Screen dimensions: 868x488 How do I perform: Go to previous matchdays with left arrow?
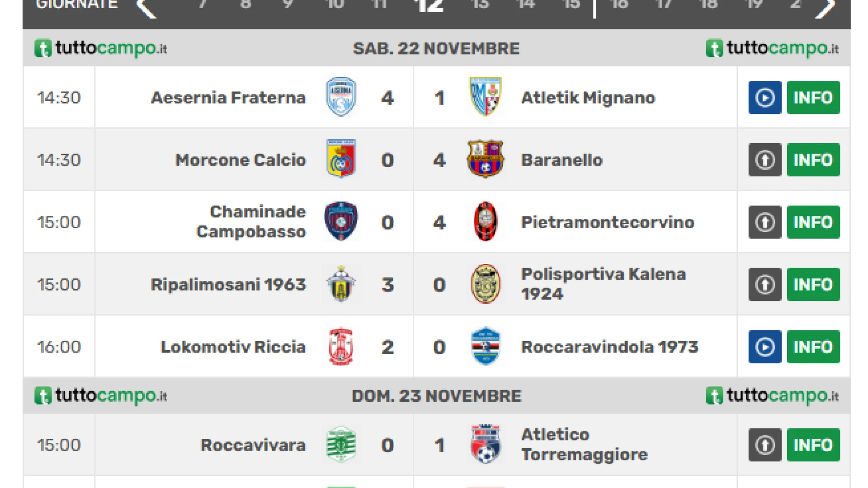[x=147, y=7]
